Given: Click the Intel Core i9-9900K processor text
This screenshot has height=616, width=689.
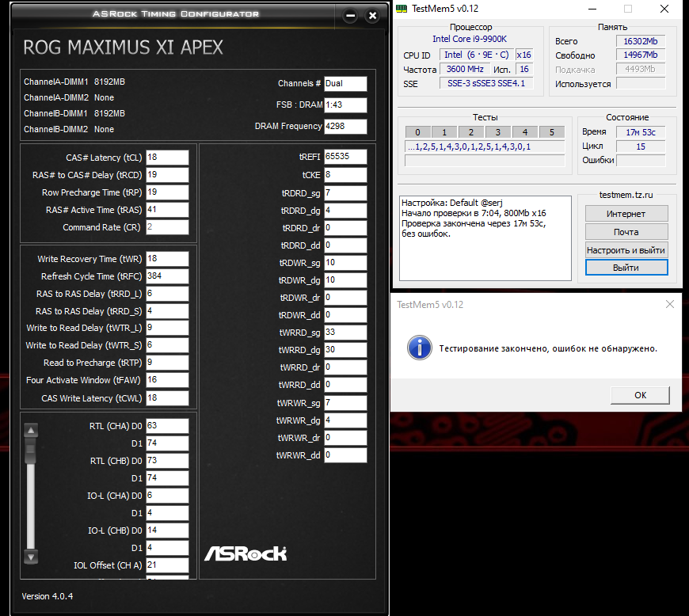Looking at the screenshot, I should click(470, 39).
